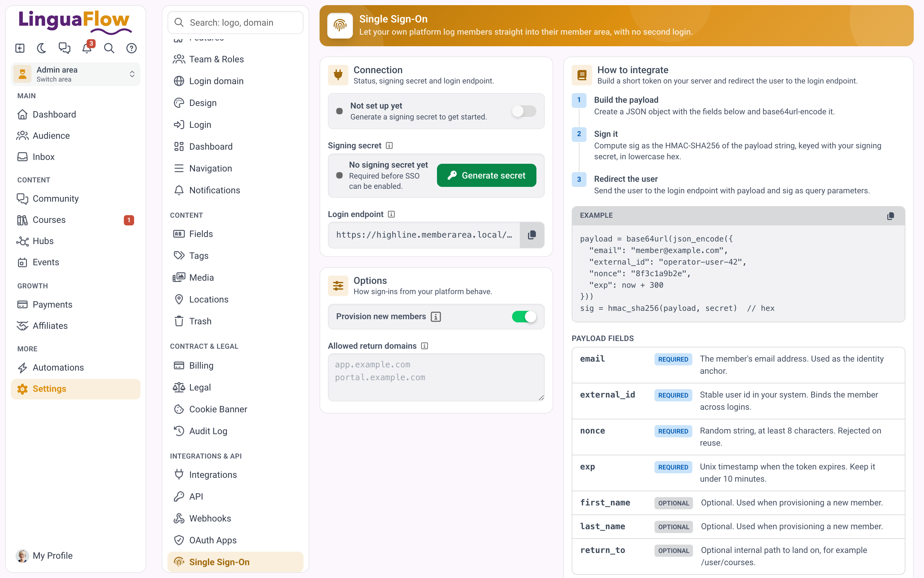
Task: Open Affiliates in main sidebar
Action: pos(76,326)
